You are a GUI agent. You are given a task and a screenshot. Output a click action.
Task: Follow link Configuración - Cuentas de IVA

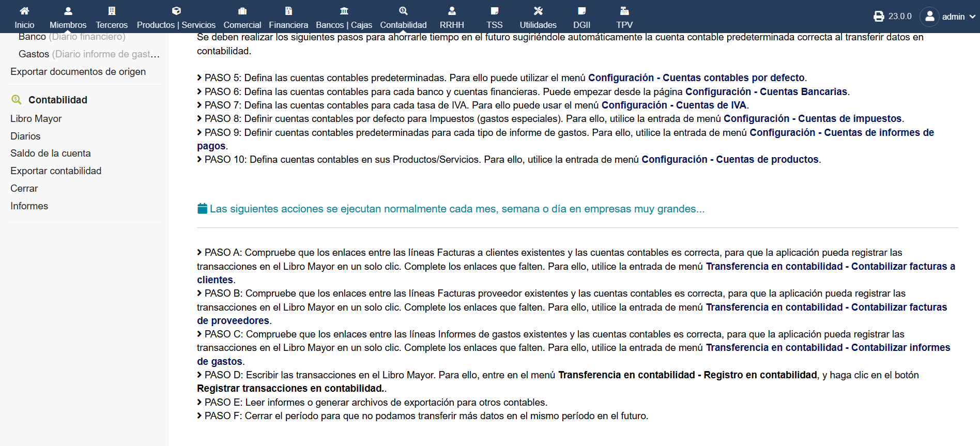click(x=674, y=105)
